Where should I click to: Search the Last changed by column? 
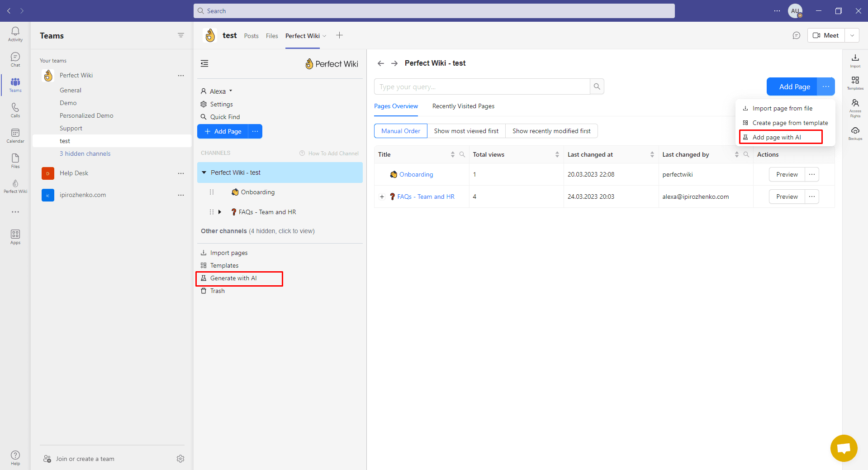[746, 154]
